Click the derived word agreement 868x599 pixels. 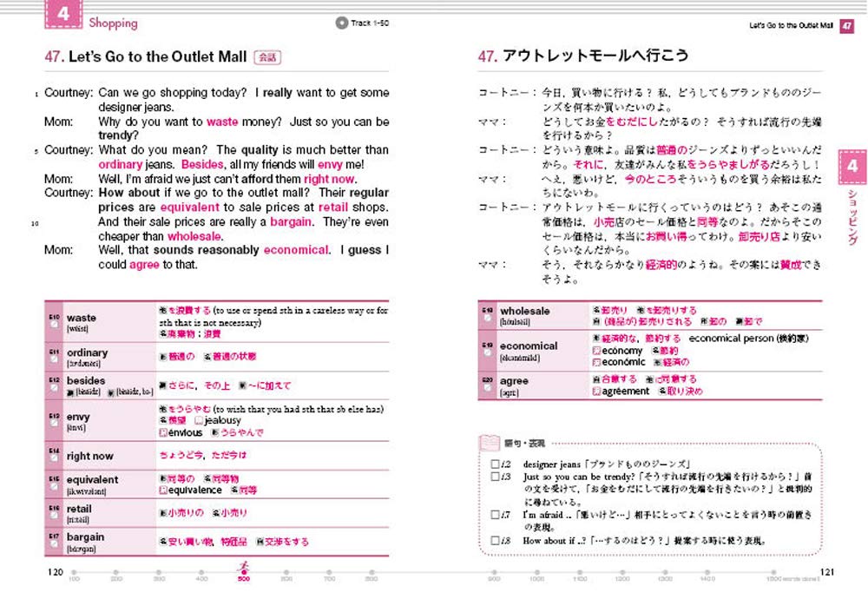(x=625, y=391)
